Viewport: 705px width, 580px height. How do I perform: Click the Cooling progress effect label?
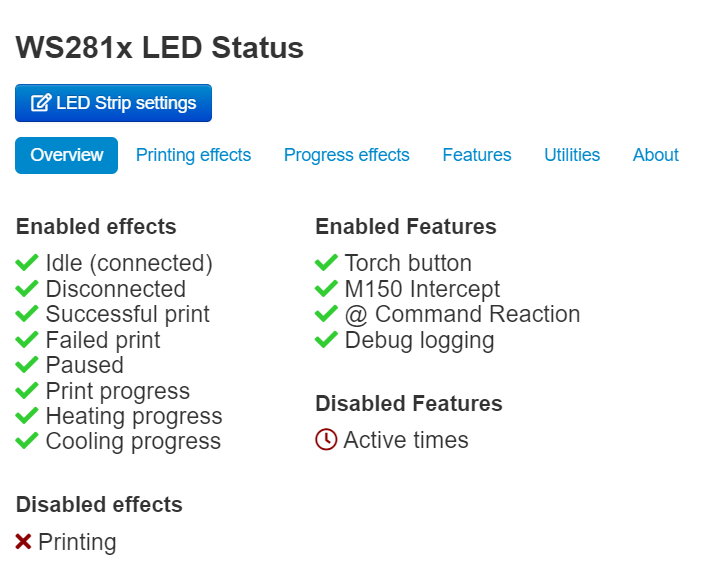(x=133, y=441)
